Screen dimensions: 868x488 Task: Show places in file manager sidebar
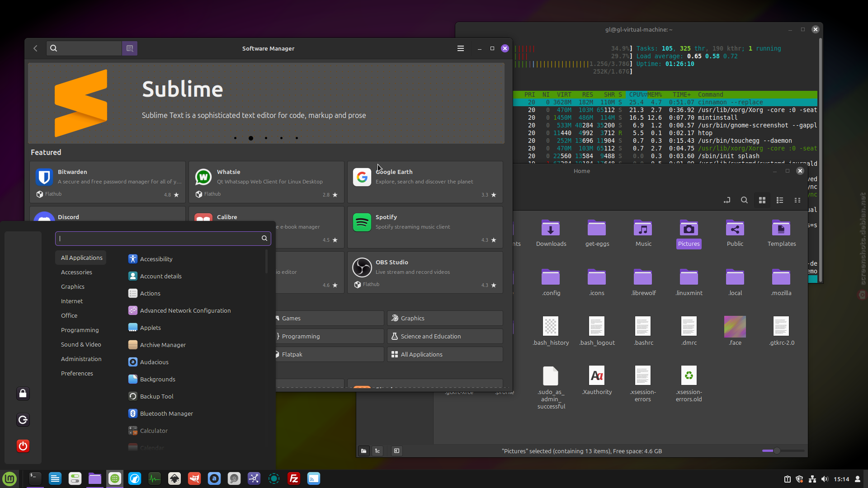click(x=364, y=451)
